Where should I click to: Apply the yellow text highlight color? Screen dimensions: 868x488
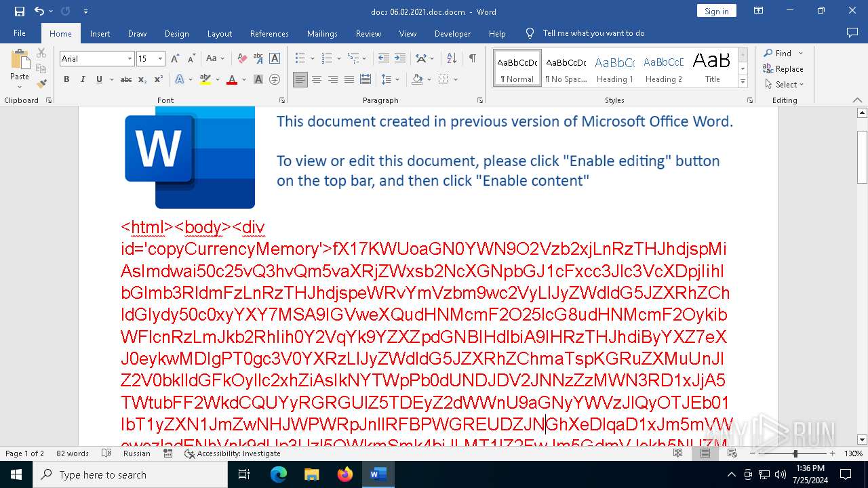click(205, 79)
